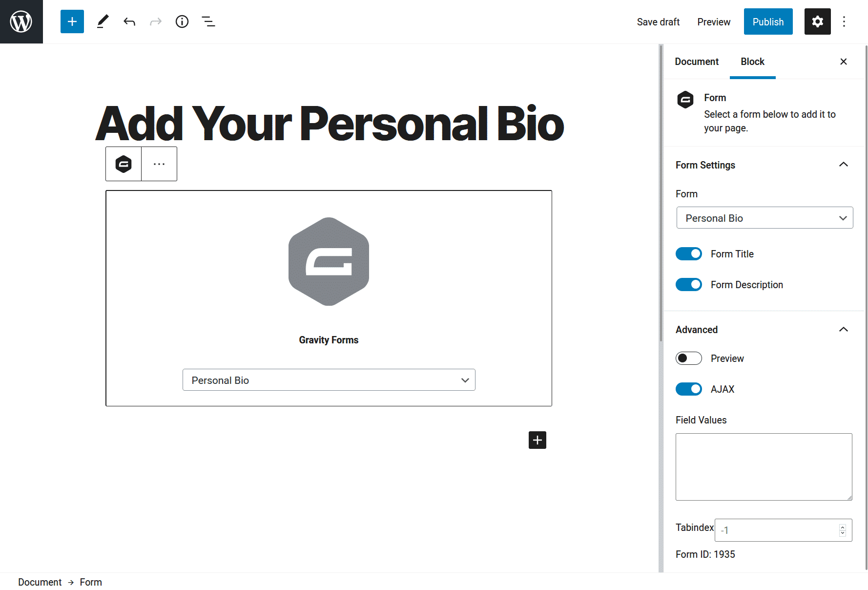Add a new block below the form
868x590 pixels.
coord(537,440)
